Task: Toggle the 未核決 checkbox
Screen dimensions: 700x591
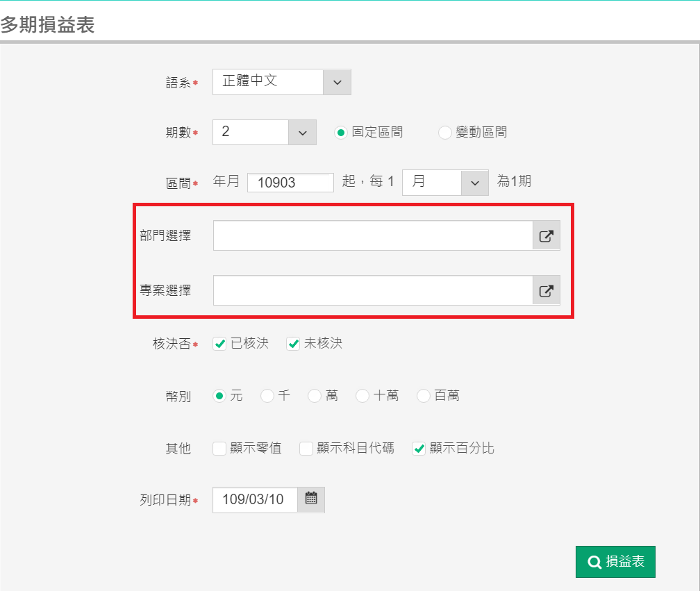Action: [293, 344]
